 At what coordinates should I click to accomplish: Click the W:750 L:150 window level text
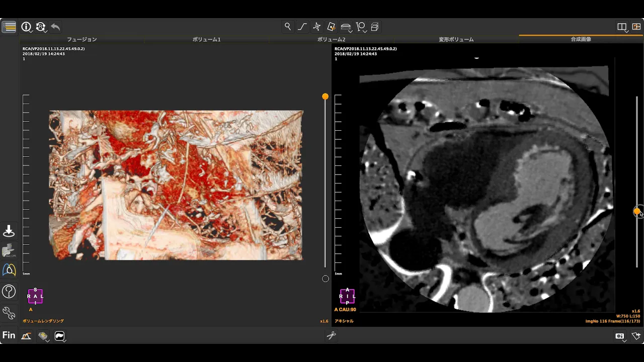click(x=628, y=316)
